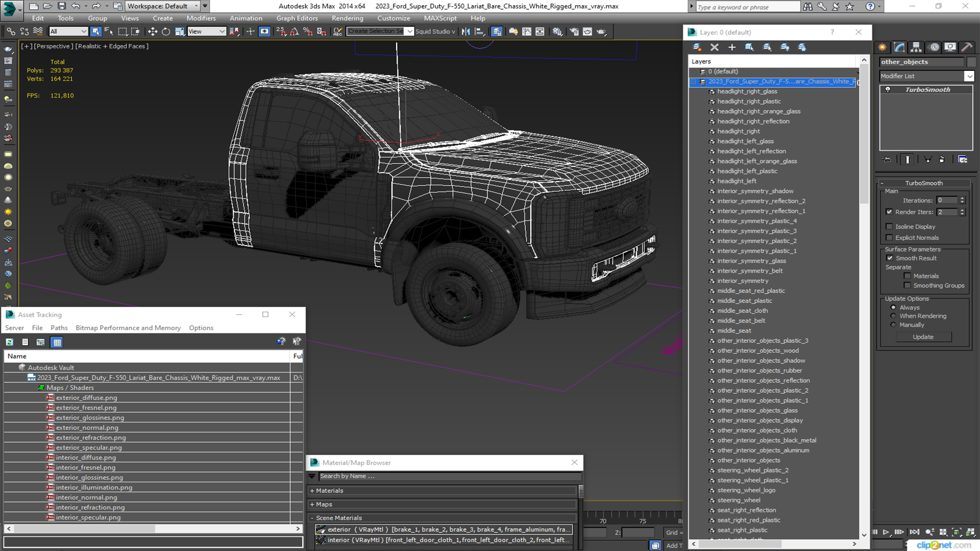Click the Bind to Space Warp icon

38,32
